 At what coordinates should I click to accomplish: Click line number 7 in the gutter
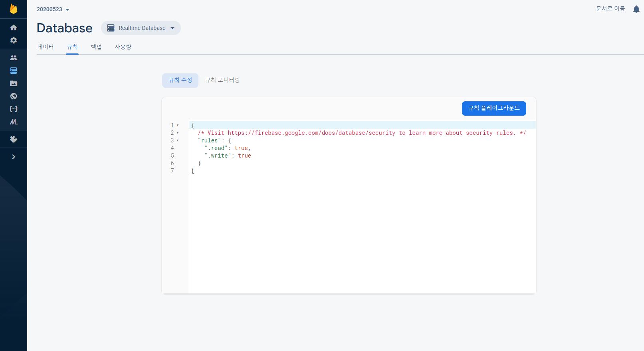(172, 171)
